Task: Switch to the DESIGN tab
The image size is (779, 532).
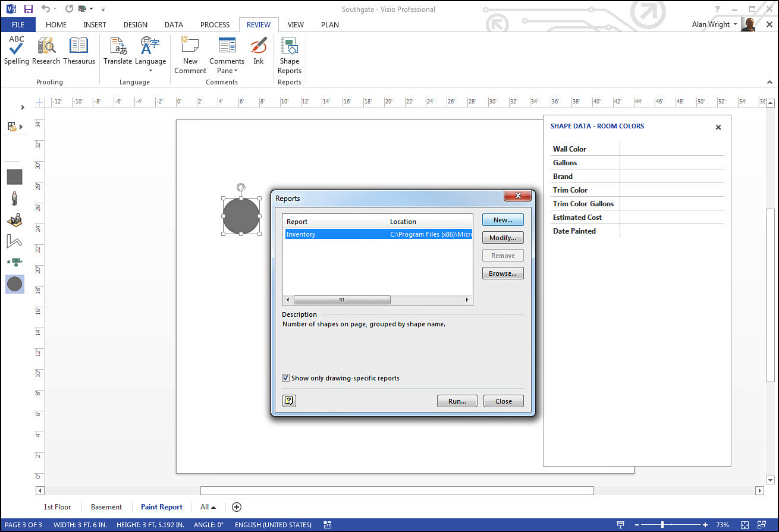Action: pyautogui.click(x=136, y=24)
